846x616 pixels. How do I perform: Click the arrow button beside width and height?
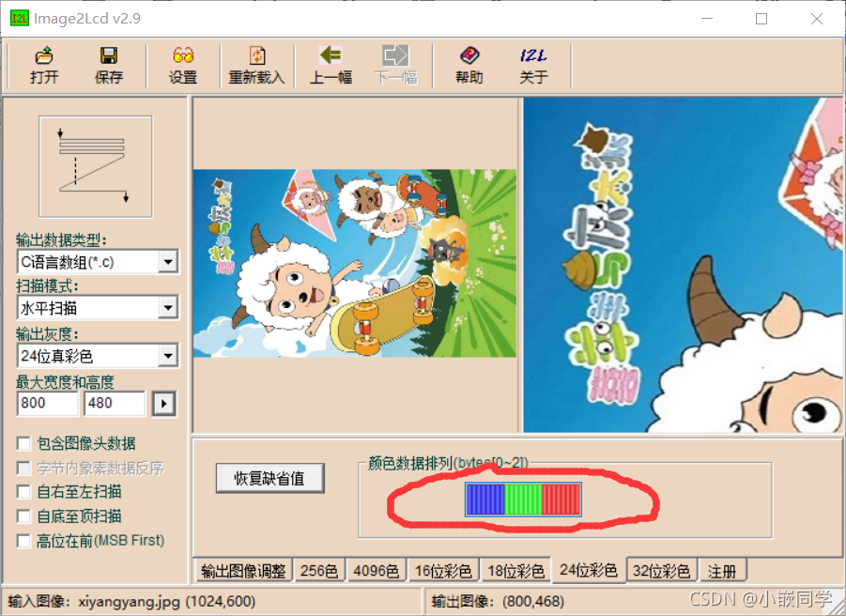(164, 404)
